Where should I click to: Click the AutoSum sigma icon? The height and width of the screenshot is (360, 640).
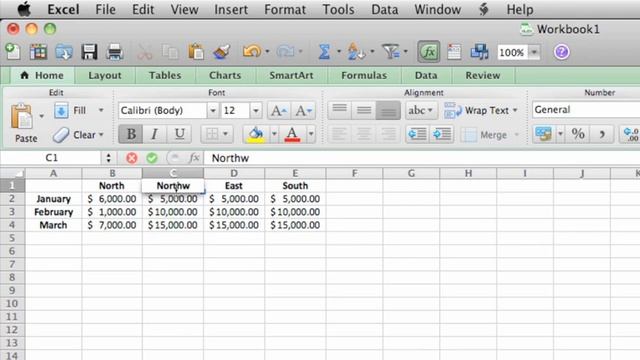(x=324, y=52)
